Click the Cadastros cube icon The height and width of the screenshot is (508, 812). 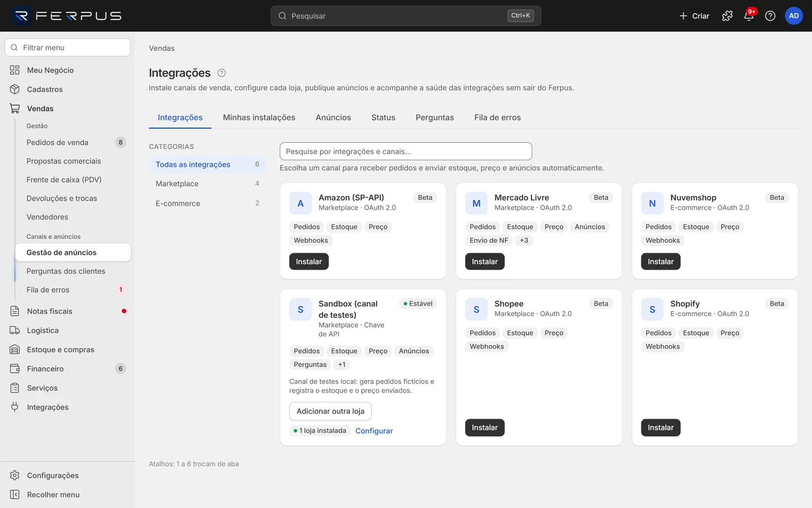[x=15, y=89]
